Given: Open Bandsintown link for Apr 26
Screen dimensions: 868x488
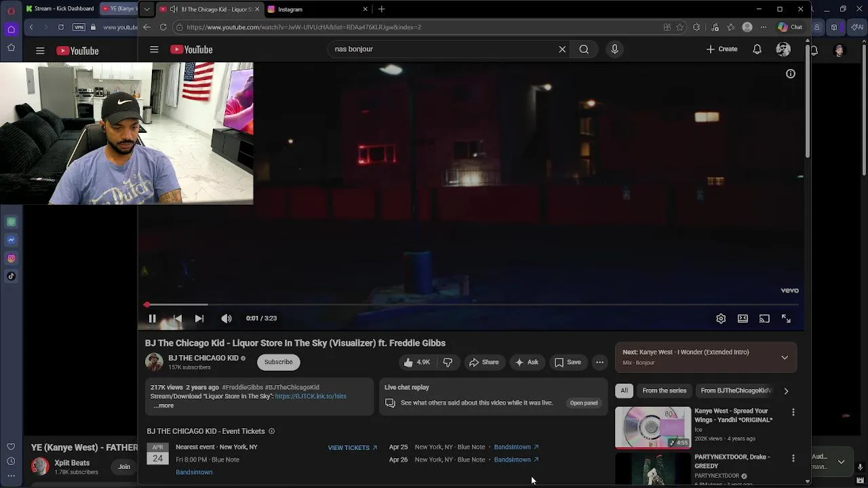Looking at the screenshot, I should [x=516, y=460].
